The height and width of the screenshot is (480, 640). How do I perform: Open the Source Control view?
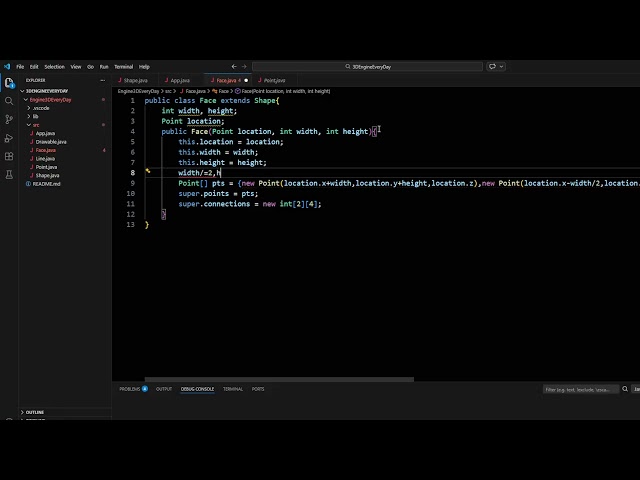(9, 119)
